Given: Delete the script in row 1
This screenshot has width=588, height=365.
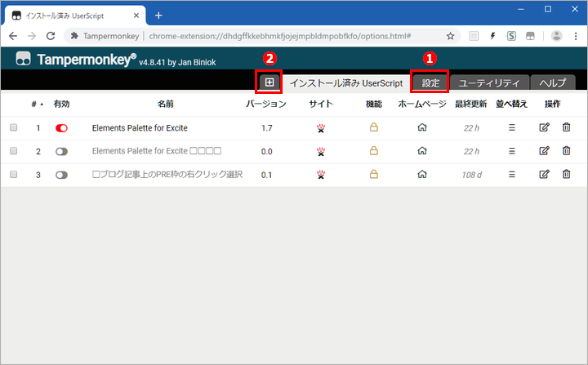Looking at the screenshot, I should pyautogui.click(x=566, y=127).
